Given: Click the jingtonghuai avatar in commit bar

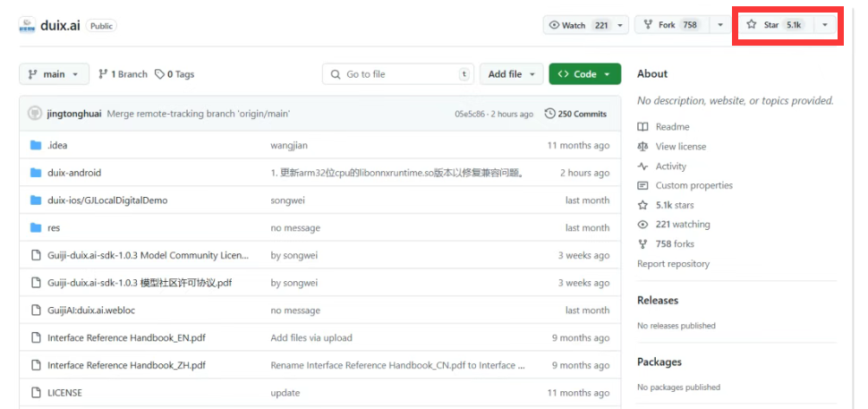Looking at the screenshot, I should click(34, 114).
